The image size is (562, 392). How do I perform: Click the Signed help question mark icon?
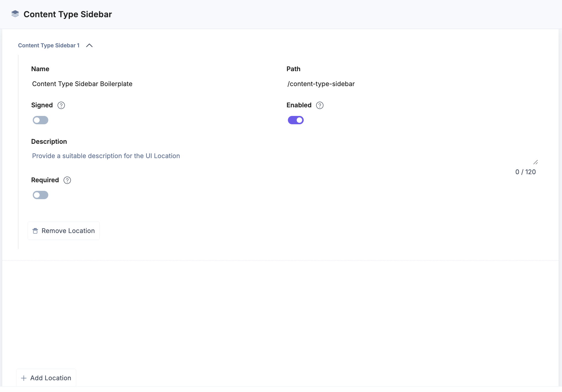click(61, 105)
